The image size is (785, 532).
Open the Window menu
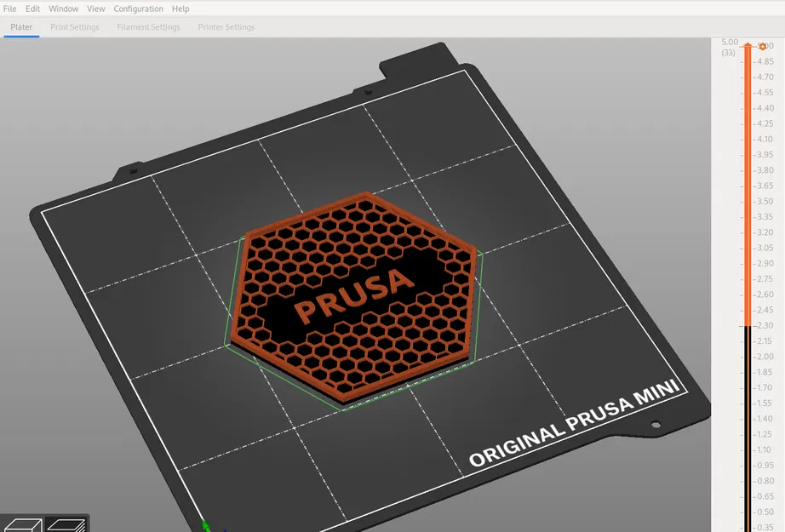click(63, 9)
